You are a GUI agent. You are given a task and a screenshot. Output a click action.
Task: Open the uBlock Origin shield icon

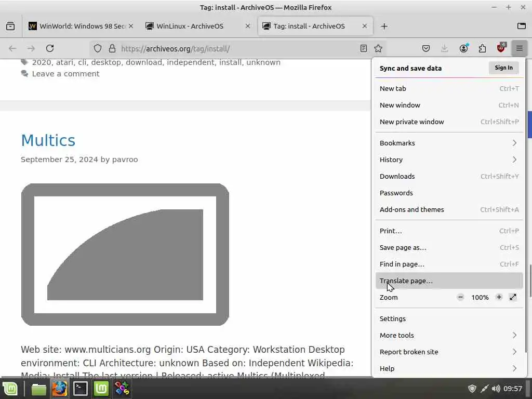[501, 48]
